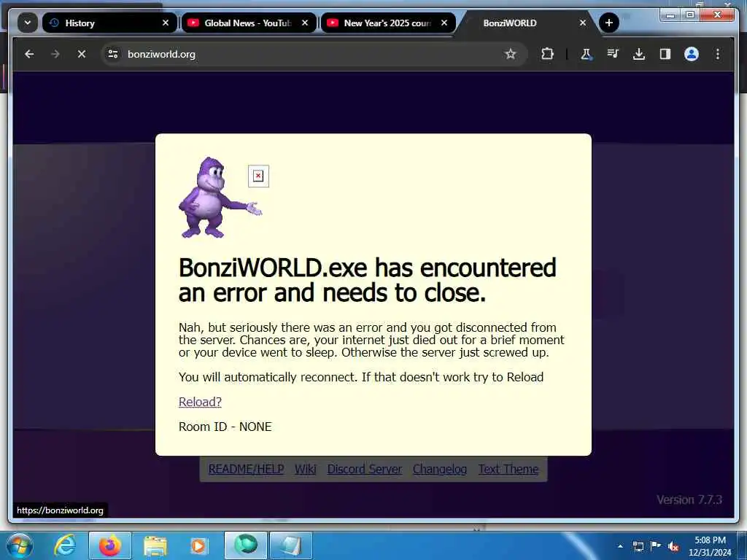The width and height of the screenshot is (747, 560).
Task: Open Action Center flag icon
Action: point(656,545)
